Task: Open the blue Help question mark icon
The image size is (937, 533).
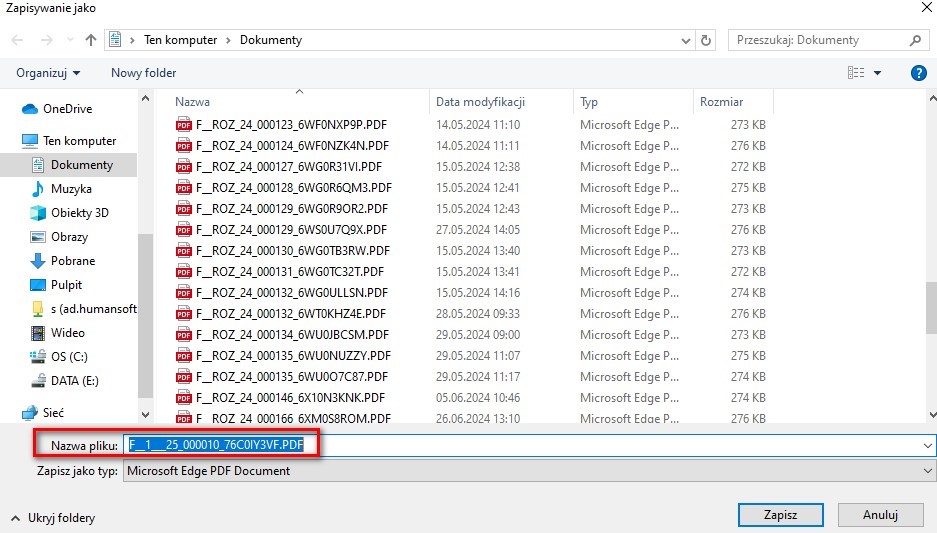Action: tap(918, 73)
